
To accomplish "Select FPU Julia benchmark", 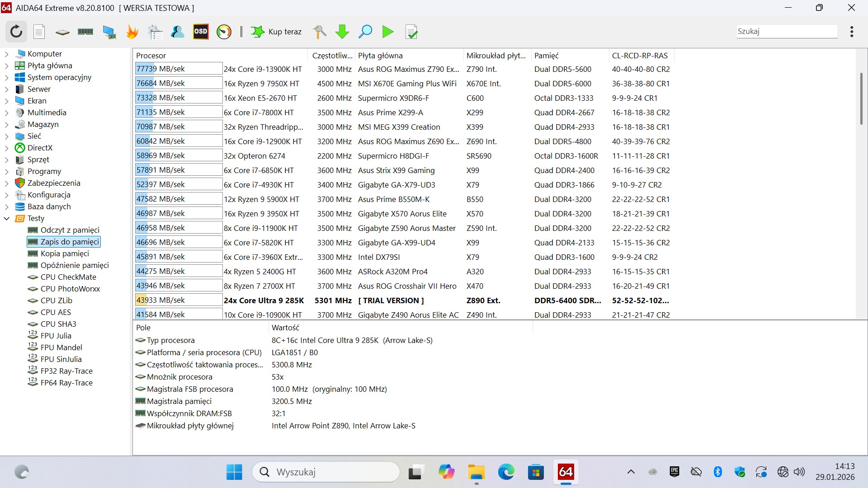I will [x=56, y=336].
